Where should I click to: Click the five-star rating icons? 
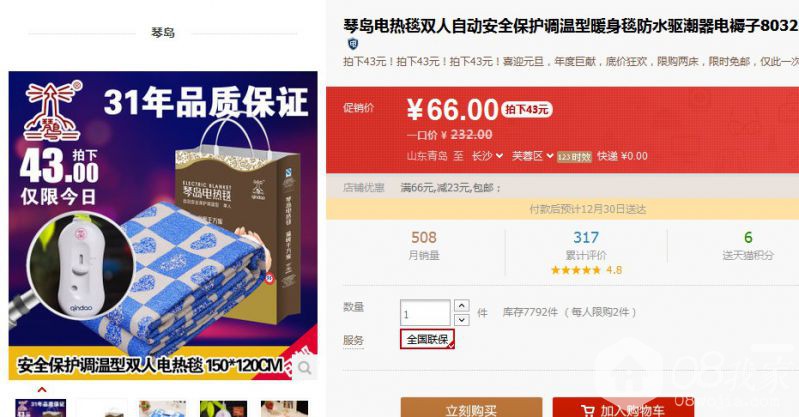point(576,270)
